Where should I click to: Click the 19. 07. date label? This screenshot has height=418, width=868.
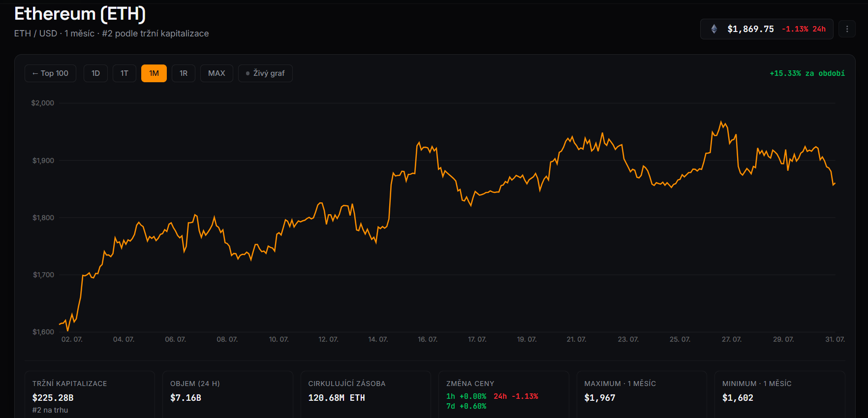pyautogui.click(x=527, y=339)
